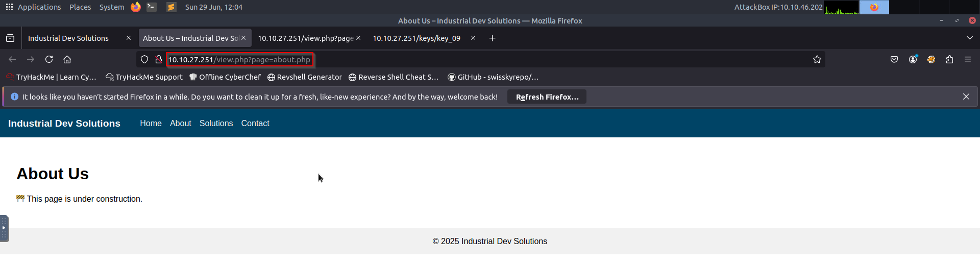Click the insecure connection padlock icon
980x264 pixels.
click(x=159, y=59)
